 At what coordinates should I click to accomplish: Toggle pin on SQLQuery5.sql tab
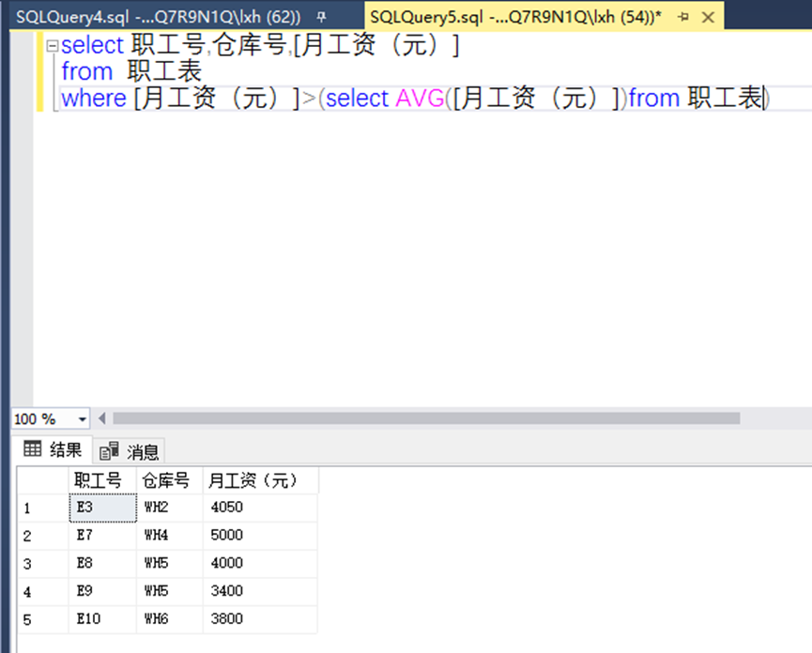pos(683,17)
